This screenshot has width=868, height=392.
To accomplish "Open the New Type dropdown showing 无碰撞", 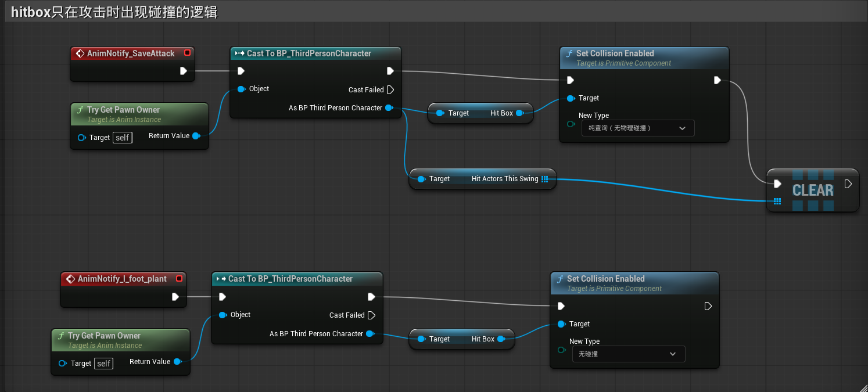I will click(628, 354).
